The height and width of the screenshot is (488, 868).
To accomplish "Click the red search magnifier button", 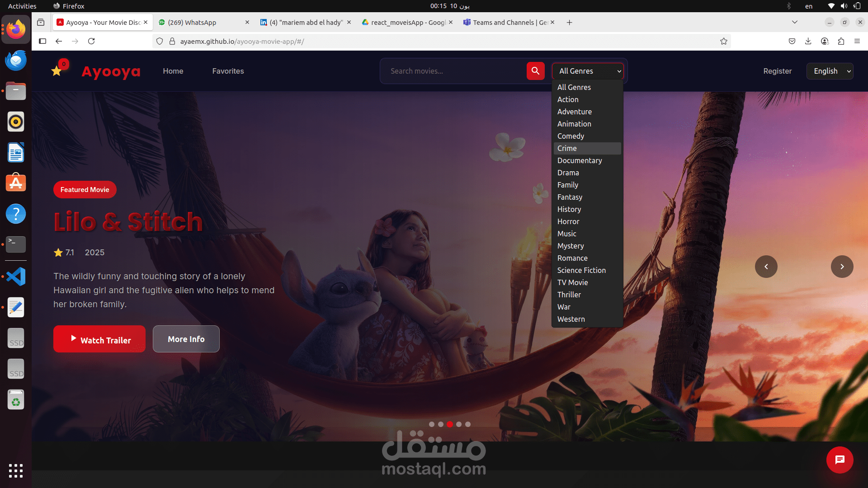I will coord(535,71).
